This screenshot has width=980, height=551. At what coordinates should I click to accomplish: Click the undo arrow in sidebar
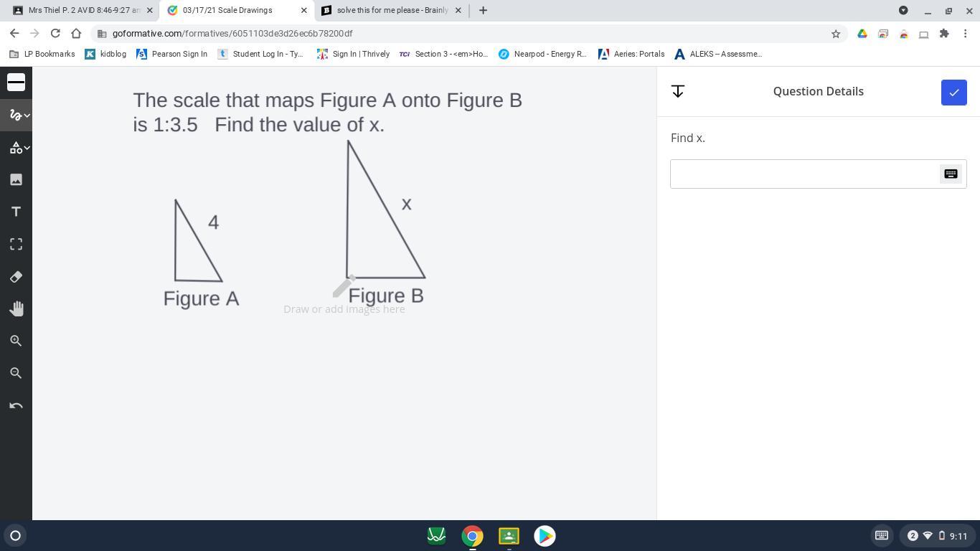[16, 405]
